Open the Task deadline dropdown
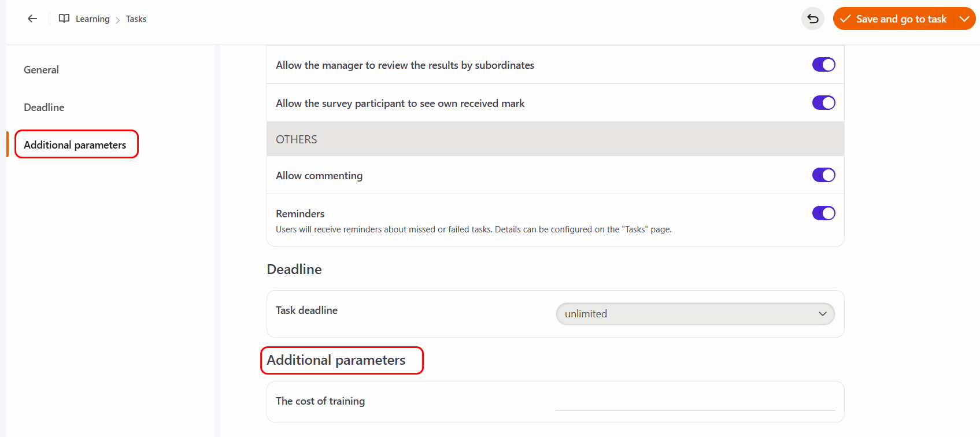The width and height of the screenshot is (980, 437). pyautogui.click(x=695, y=314)
